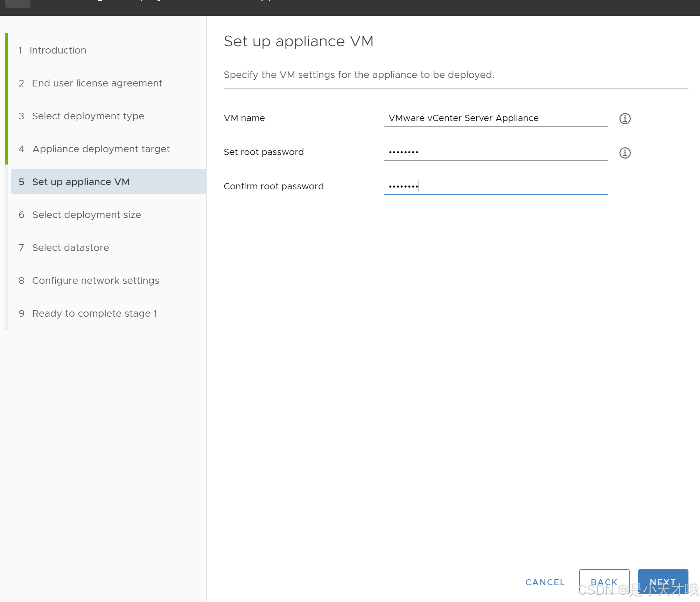
Task: Click the NEXT button
Action: [x=663, y=581]
